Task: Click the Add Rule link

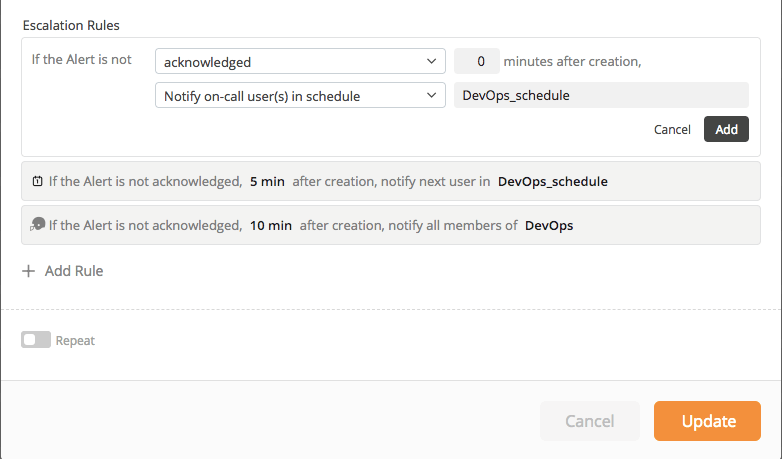Action: [74, 271]
